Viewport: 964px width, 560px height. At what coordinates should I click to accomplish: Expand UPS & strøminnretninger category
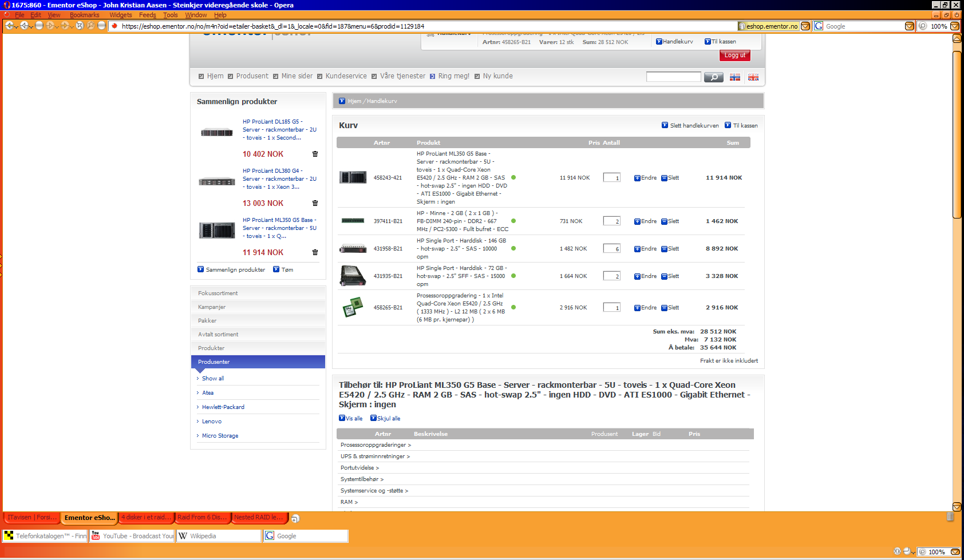tap(375, 456)
